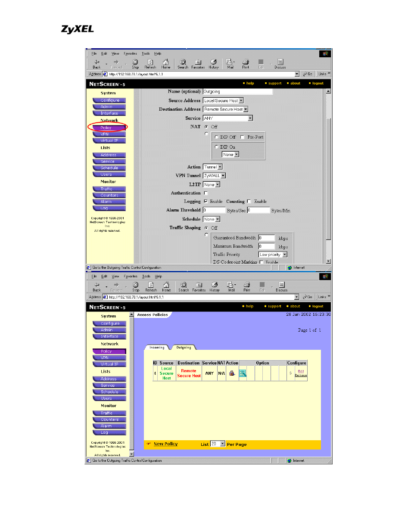The image size is (411, 532).
Task: Check the Fix-Port checkbox
Action: coord(242,137)
